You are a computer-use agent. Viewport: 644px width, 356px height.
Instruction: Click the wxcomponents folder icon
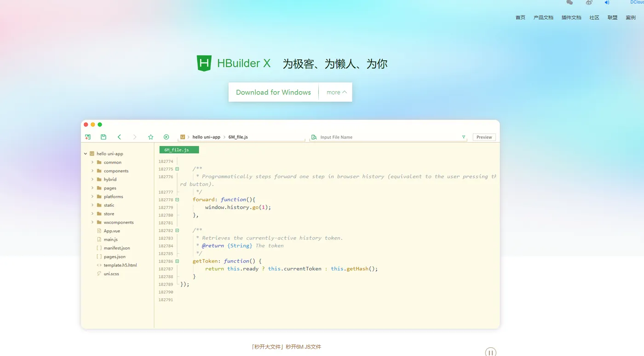[x=99, y=222]
